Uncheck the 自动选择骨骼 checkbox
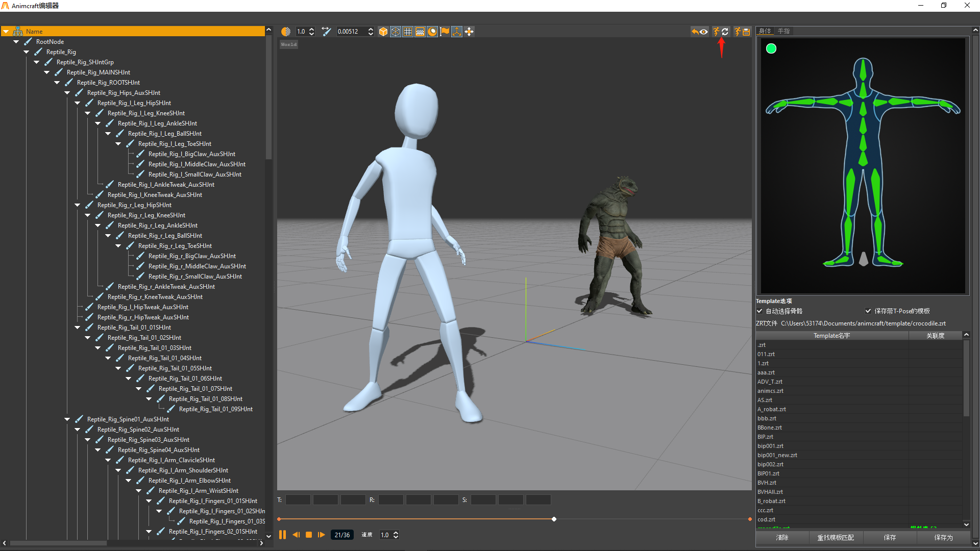Image resolution: width=980 pixels, height=551 pixels. pos(759,311)
